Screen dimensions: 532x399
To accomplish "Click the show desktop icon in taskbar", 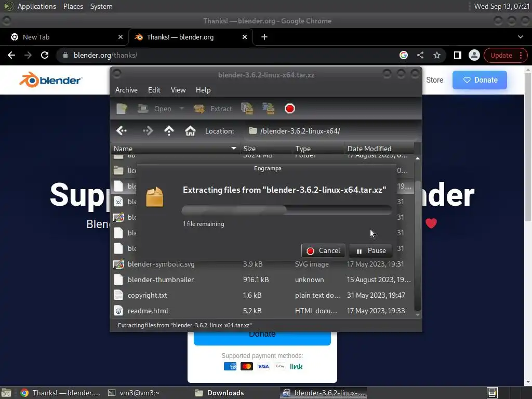I will point(6,393).
